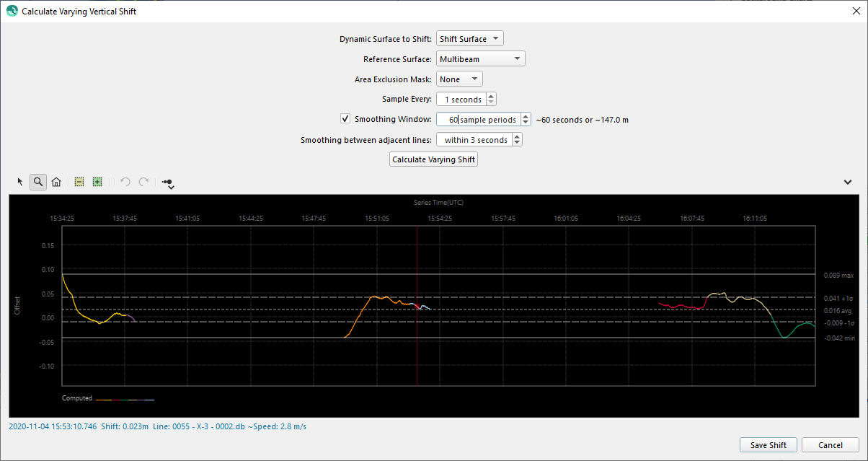This screenshot has height=461, width=868.
Task: Increase the Sample Every value with the up arrow
Action: click(491, 96)
